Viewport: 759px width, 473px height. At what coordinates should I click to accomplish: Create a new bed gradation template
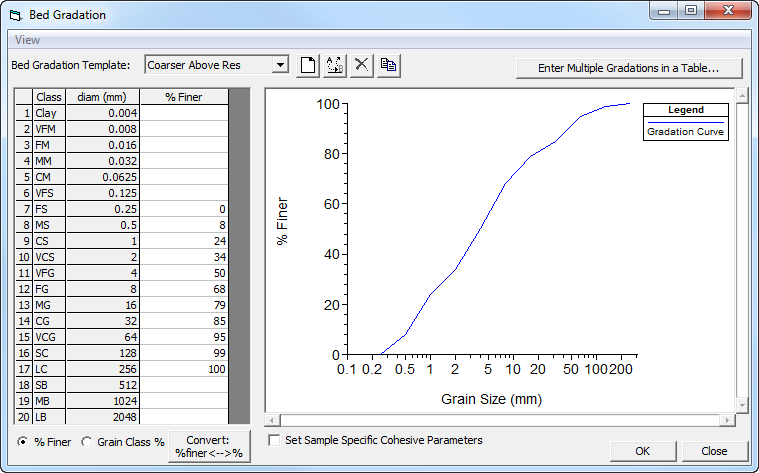308,65
